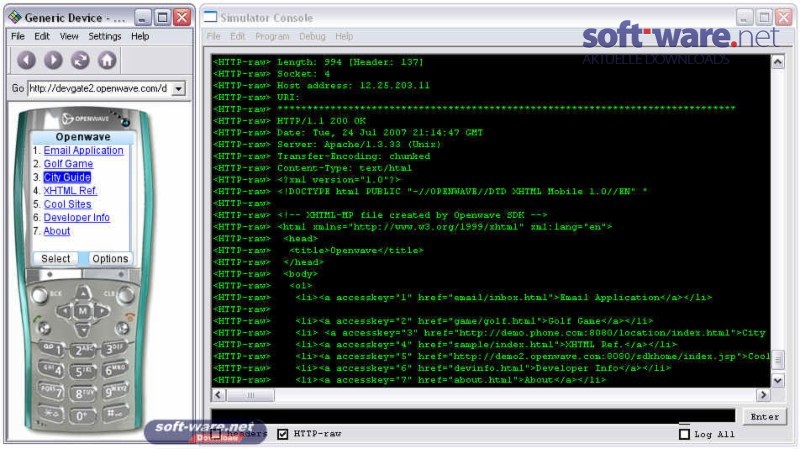Click the console line "HTTP/1.1 200 OK"

point(321,121)
